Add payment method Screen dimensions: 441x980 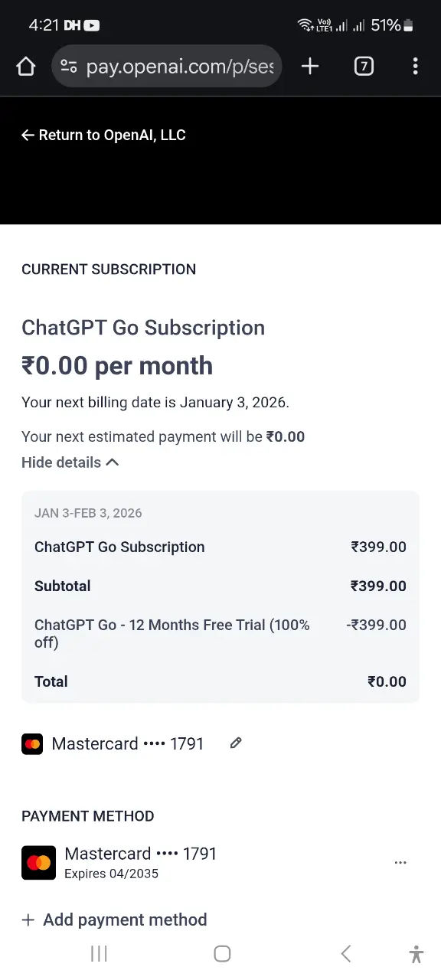point(115,920)
